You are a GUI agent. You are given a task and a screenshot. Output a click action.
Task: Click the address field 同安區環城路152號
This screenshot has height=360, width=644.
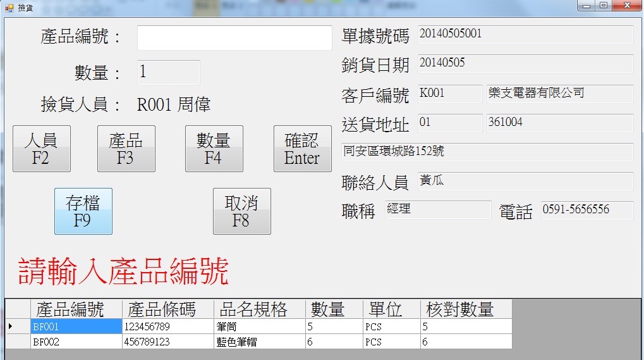click(x=487, y=152)
